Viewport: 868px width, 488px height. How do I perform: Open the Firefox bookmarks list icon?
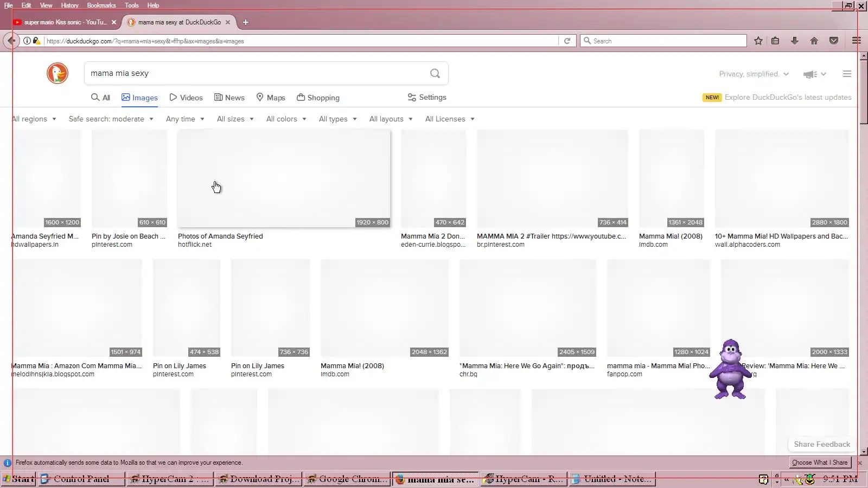[x=775, y=41]
